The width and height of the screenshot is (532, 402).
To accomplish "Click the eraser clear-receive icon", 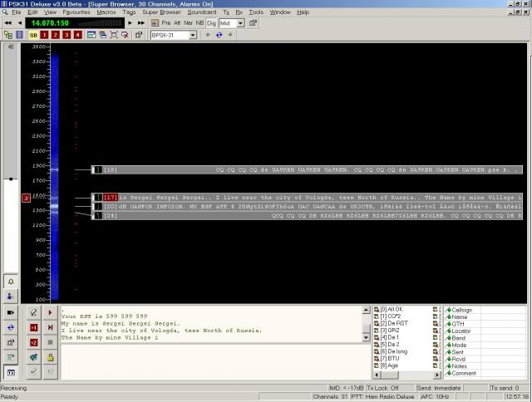I will [x=33, y=312].
